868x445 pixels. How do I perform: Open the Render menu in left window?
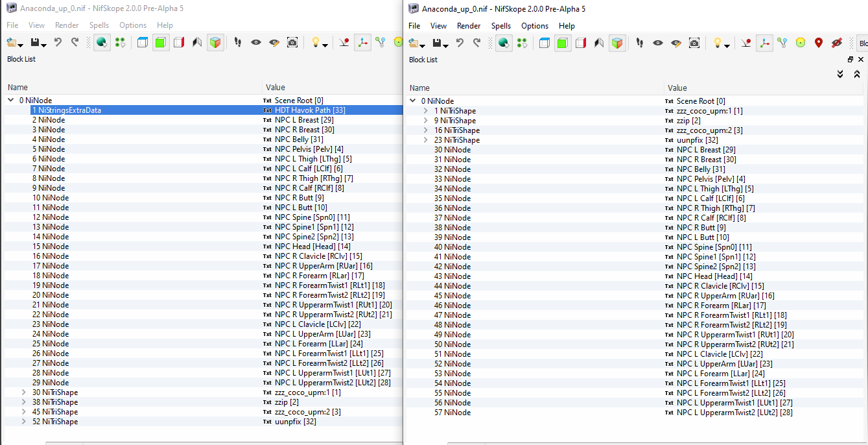click(67, 25)
